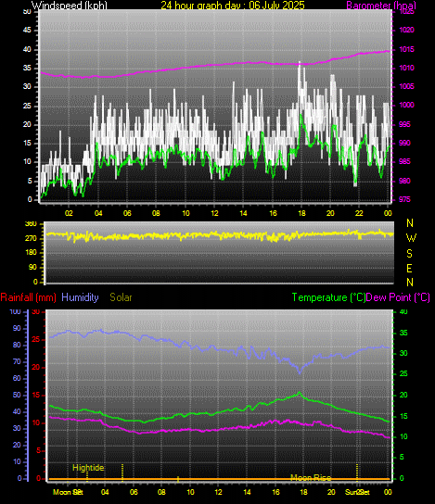Screen dimensions: 435x504
Task: Click the Moon Set label on bottom axis
Action: point(68,492)
